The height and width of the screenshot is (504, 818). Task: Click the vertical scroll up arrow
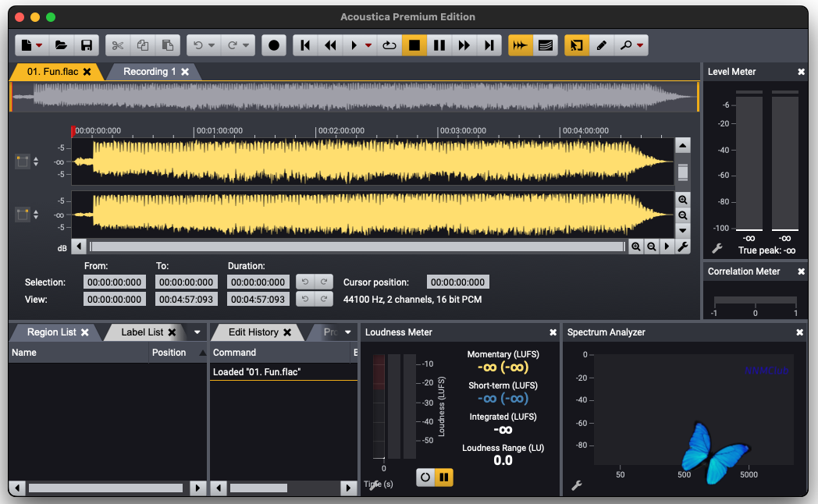pyautogui.click(x=682, y=145)
